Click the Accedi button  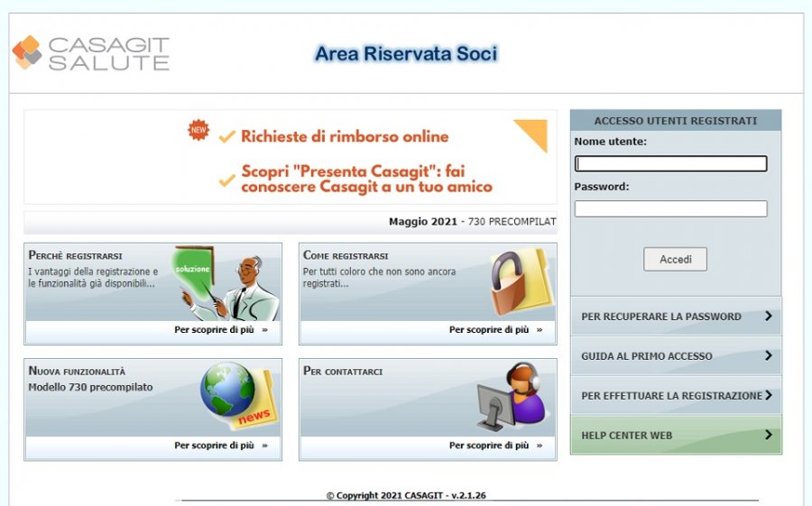[x=675, y=259]
